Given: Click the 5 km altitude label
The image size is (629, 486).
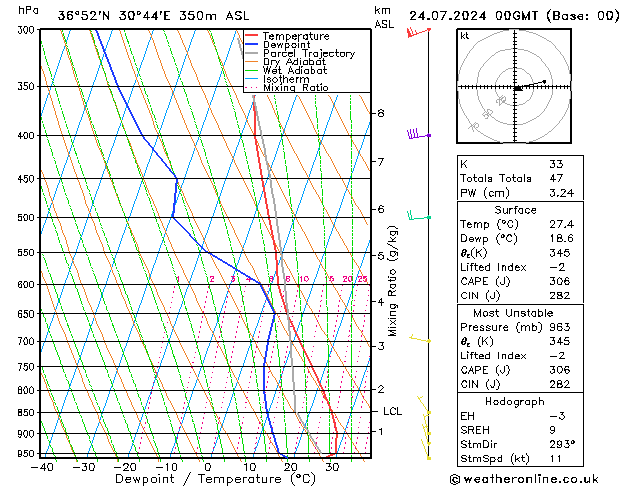Looking at the screenshot, I should click(381, 255).
